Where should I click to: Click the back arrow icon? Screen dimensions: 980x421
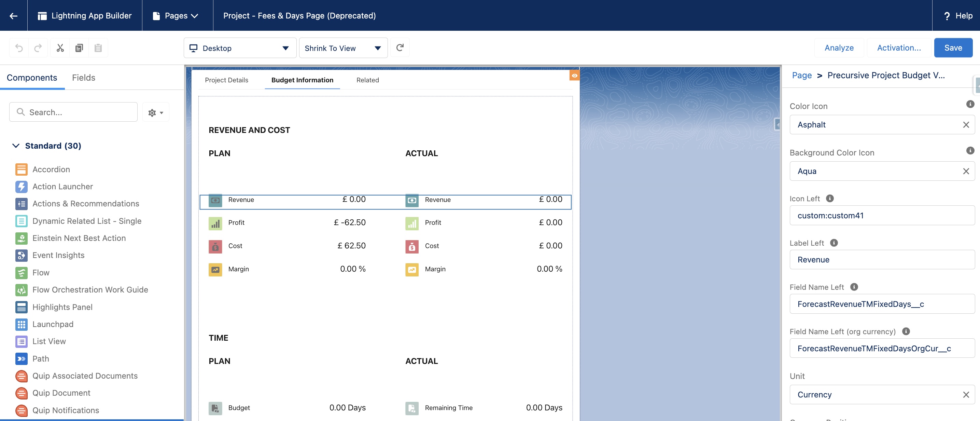14,16
